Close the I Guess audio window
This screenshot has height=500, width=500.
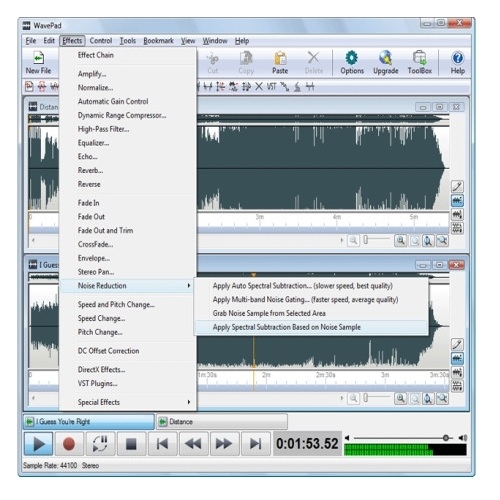click(x=456, y=265)
